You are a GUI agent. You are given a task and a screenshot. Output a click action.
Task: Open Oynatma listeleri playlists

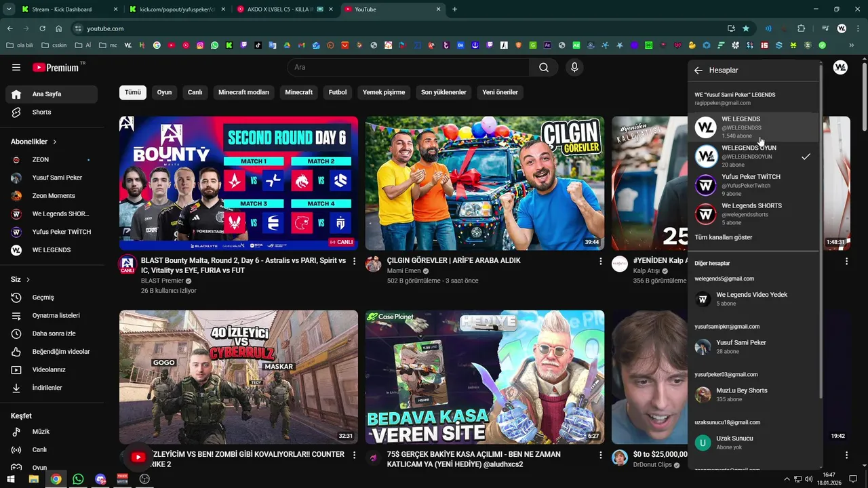(x=52, y=316)
